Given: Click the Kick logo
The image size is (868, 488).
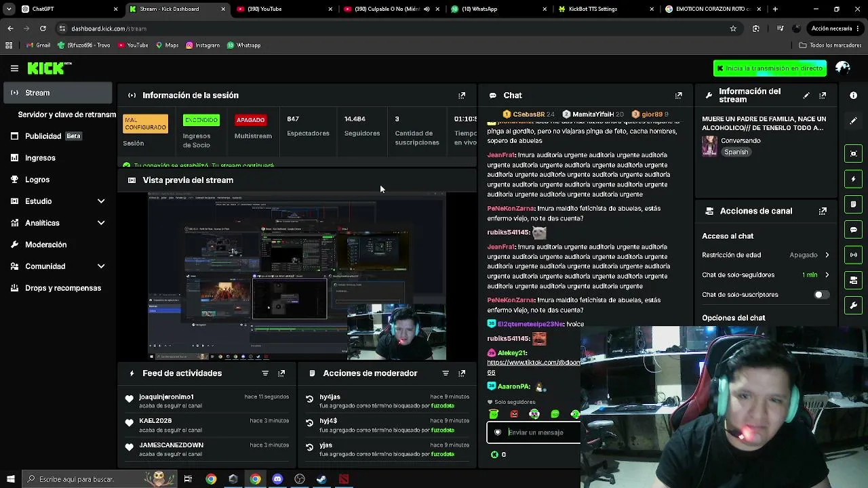Looking at the screenshot, I should [49, 68].
